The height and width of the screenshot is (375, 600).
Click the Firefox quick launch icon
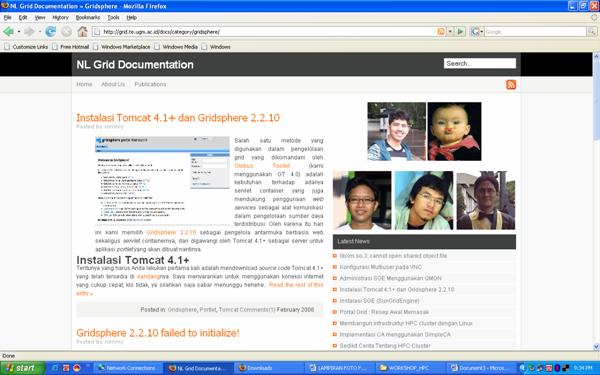[77, 368]
